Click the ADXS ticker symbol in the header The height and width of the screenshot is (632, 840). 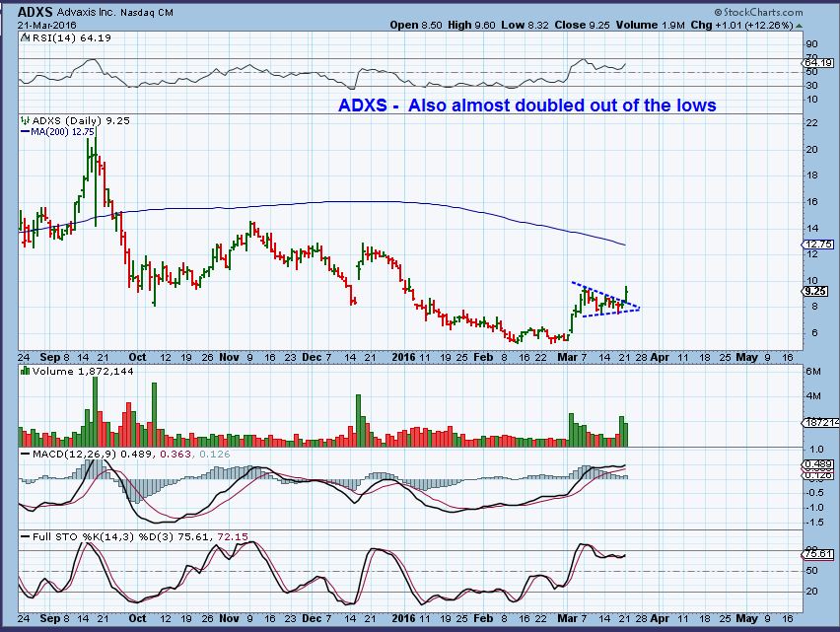click(x=35, y=12)
